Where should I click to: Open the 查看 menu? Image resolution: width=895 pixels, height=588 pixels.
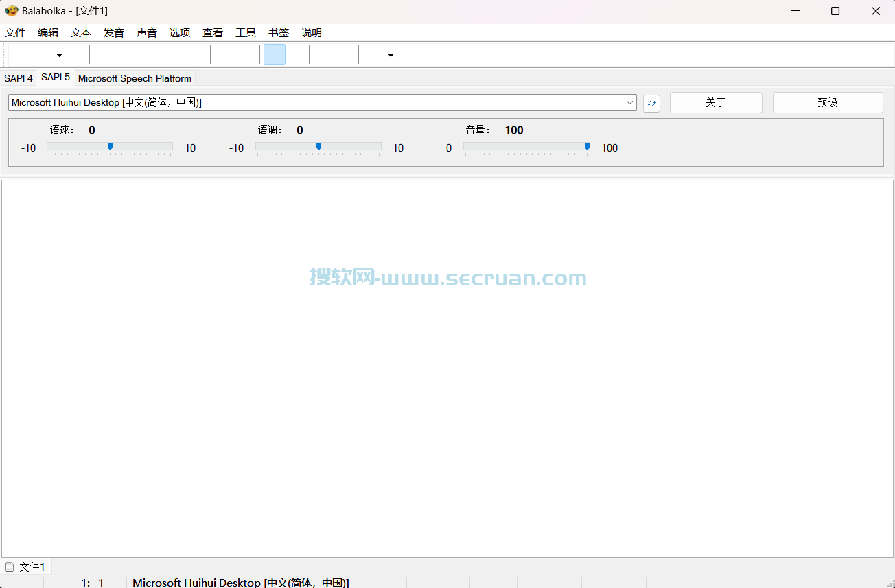tap(213, 33)
